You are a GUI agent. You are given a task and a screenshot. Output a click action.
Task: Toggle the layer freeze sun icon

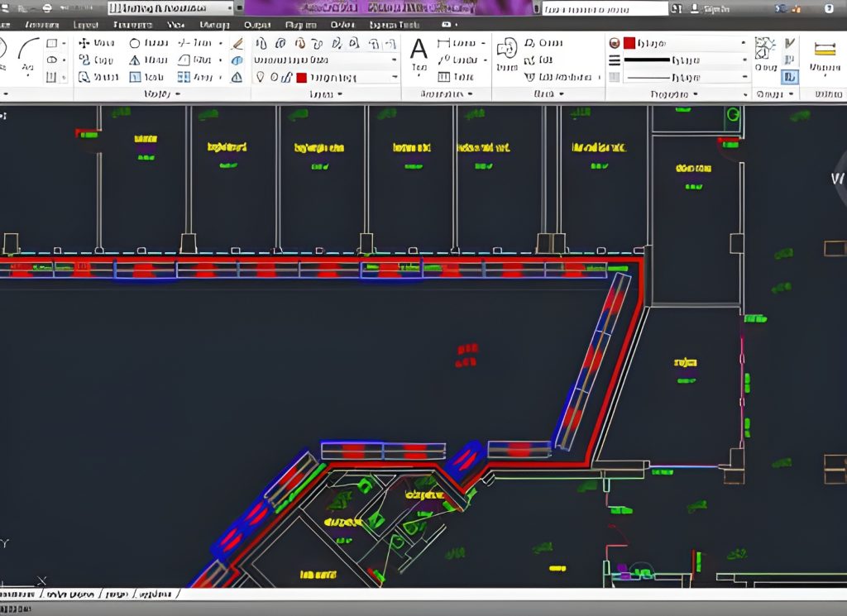pos(274,77)
